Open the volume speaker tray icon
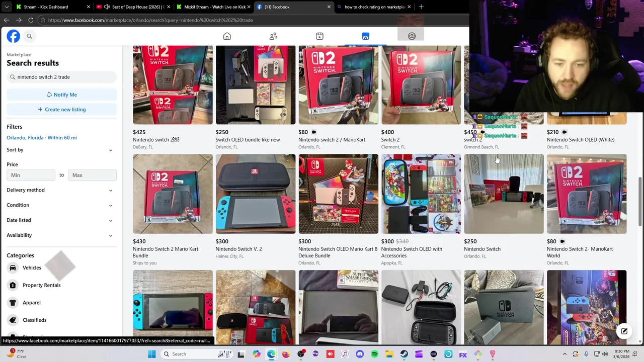 (605, 354)
